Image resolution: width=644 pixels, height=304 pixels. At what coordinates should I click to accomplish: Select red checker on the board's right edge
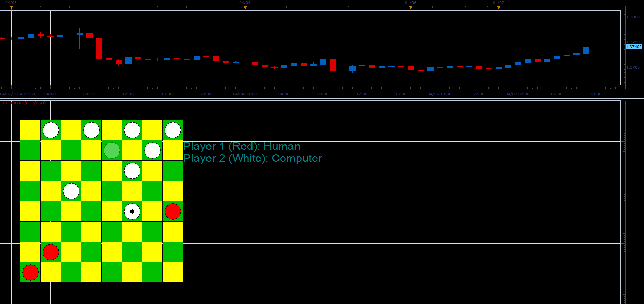[173, 211]
